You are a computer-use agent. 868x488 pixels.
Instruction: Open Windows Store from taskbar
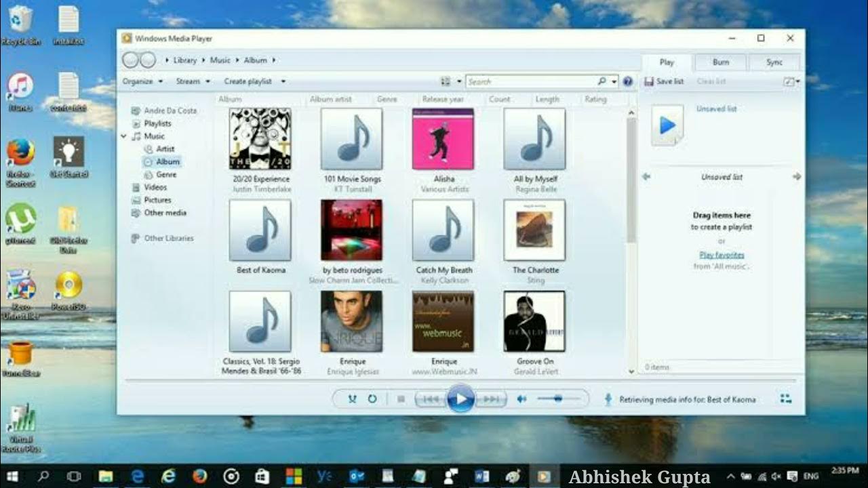(x=262, y=476)
